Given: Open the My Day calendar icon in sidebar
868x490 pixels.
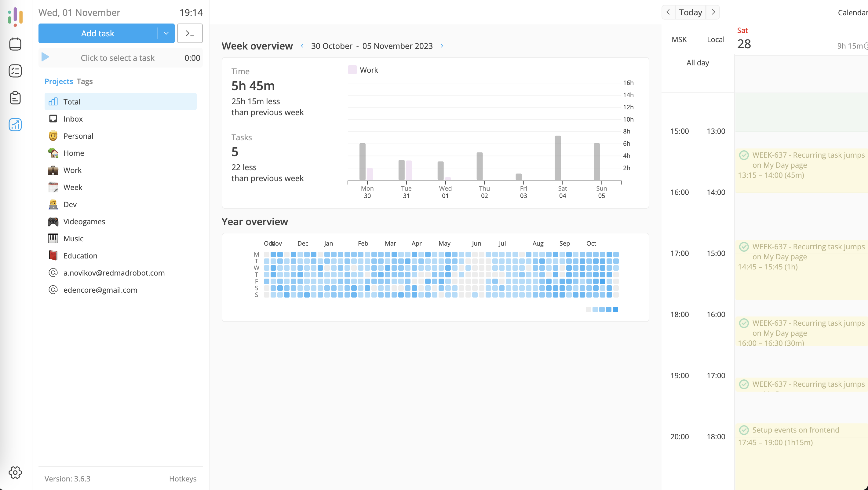Looking at the screenshot, I should [x=15, y=44].
